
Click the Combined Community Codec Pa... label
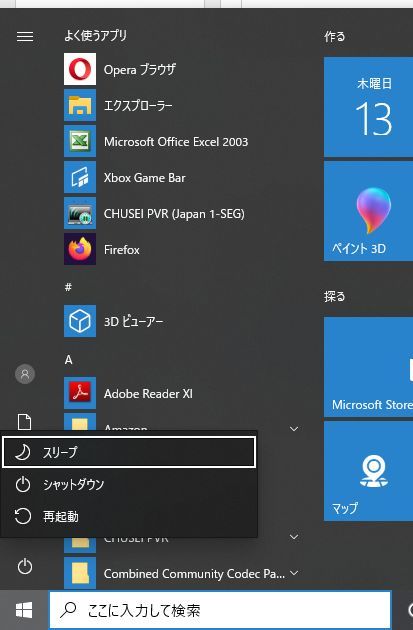(x=194, y=573)
